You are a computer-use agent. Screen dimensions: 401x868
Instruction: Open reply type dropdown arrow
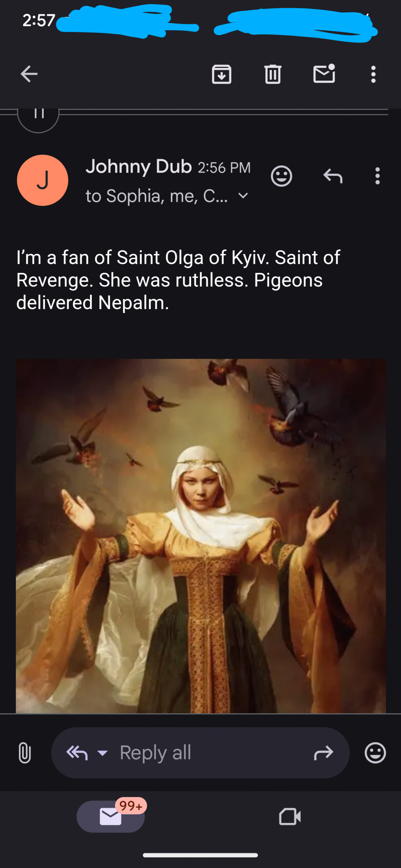tap(102, 753)
